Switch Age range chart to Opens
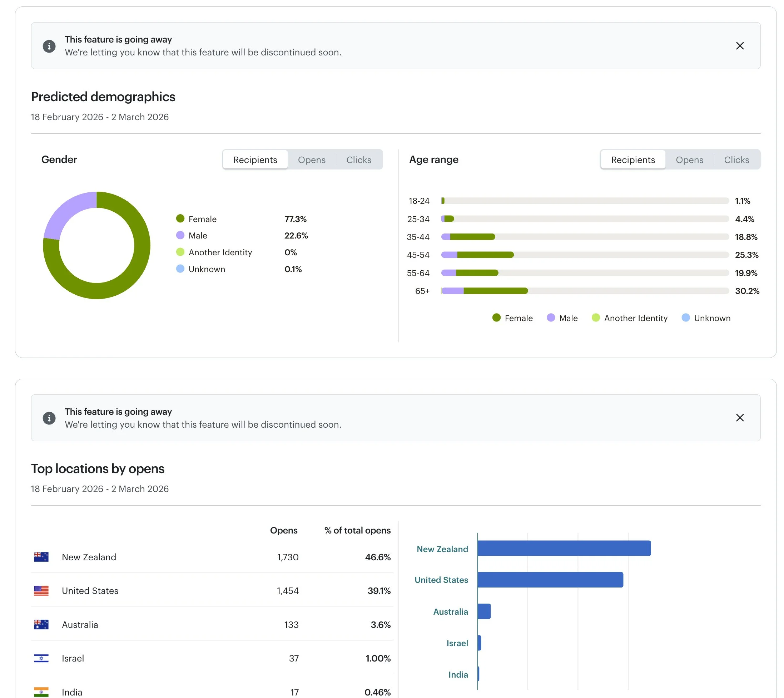Viewport: 784px width, 698px height. pos(689,159)
